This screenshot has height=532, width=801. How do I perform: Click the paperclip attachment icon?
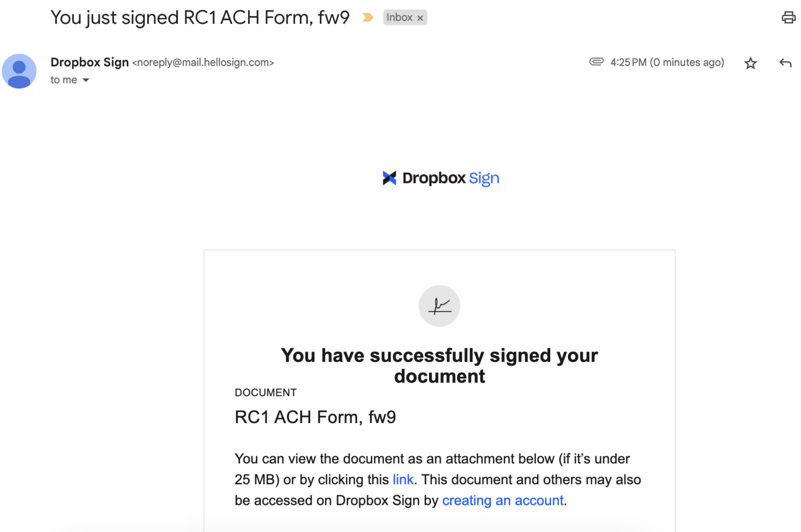[x=596, y=62]
